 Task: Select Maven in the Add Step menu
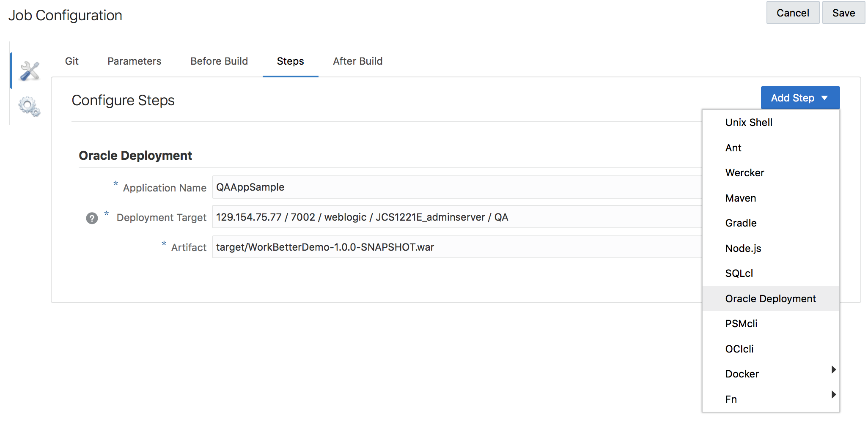tap(740, 198)
